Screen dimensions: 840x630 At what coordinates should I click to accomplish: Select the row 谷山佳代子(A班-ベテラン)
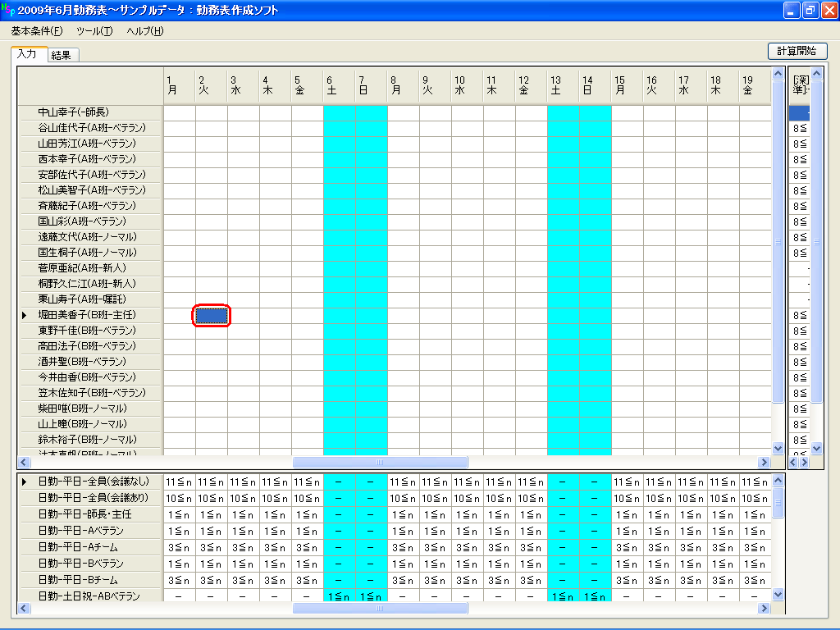pyautogui.click(x=90, y=128)
